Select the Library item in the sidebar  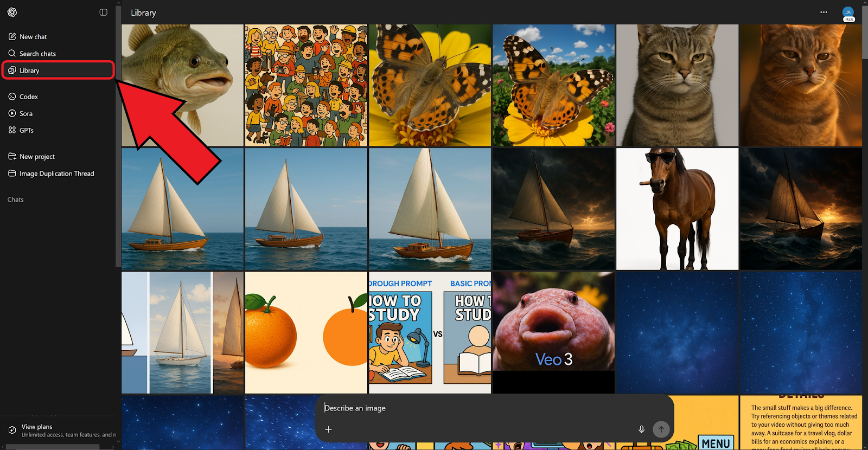pos(58,70)
